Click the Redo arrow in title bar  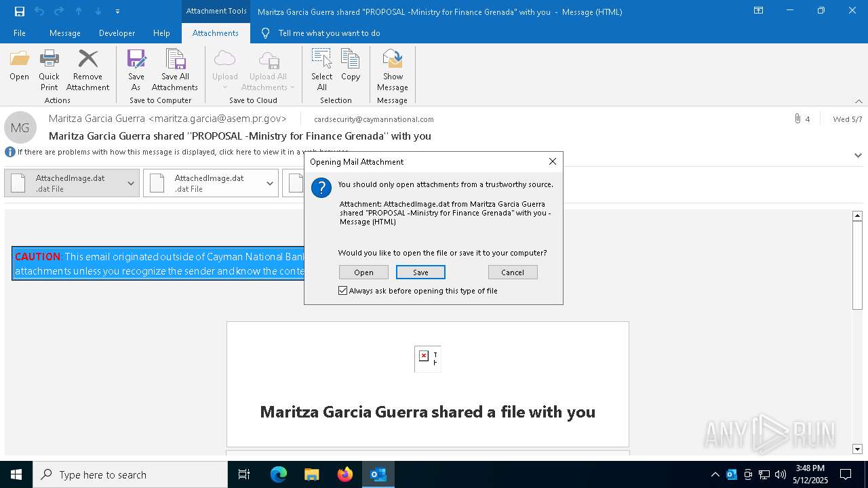coord(59,11)
